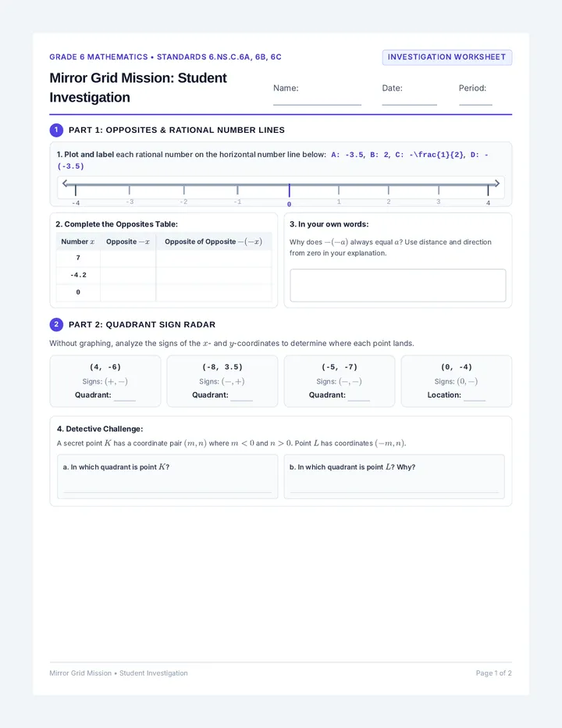The width and height of the screenshot is (562, 728).
Task: Click the left arrow on the number line
Action: click(x=65, y=184)
